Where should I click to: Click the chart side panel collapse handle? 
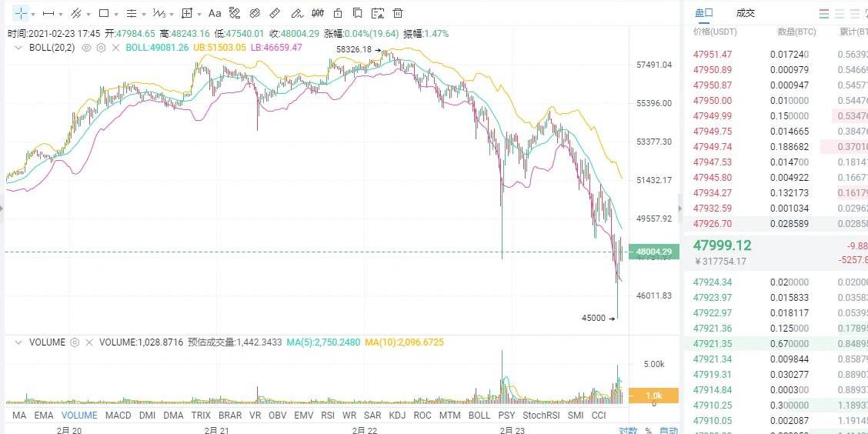(679, 208)
